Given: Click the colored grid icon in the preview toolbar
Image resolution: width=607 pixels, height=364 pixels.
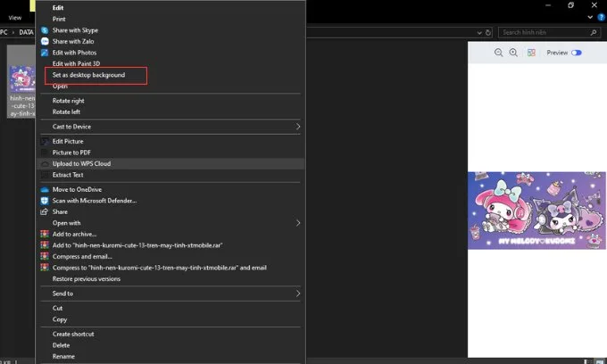Looking at the screenshot, I should (531, 53).
